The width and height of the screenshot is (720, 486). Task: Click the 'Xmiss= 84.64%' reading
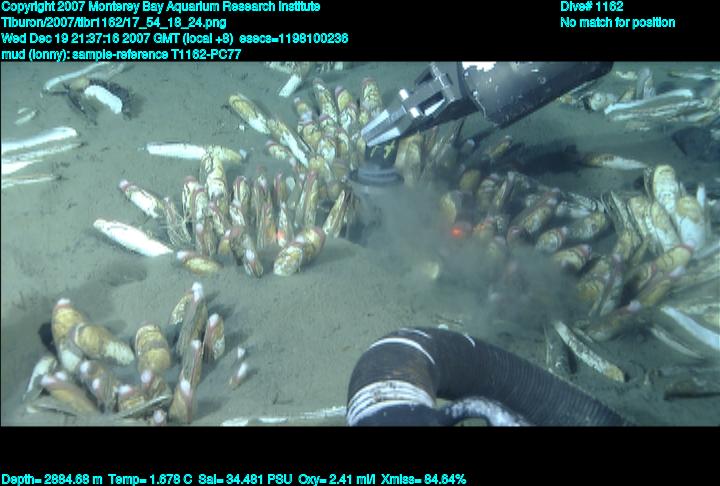click(x=423, y=479)
